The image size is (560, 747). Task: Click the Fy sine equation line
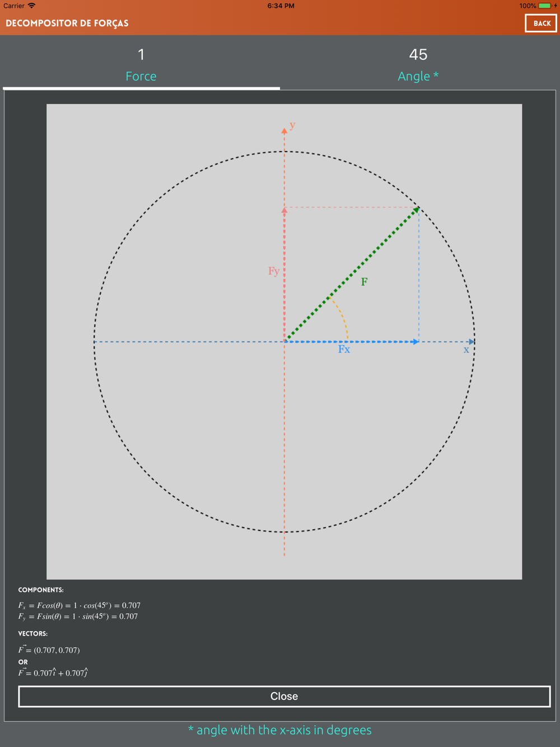click(x=78, y=617)
